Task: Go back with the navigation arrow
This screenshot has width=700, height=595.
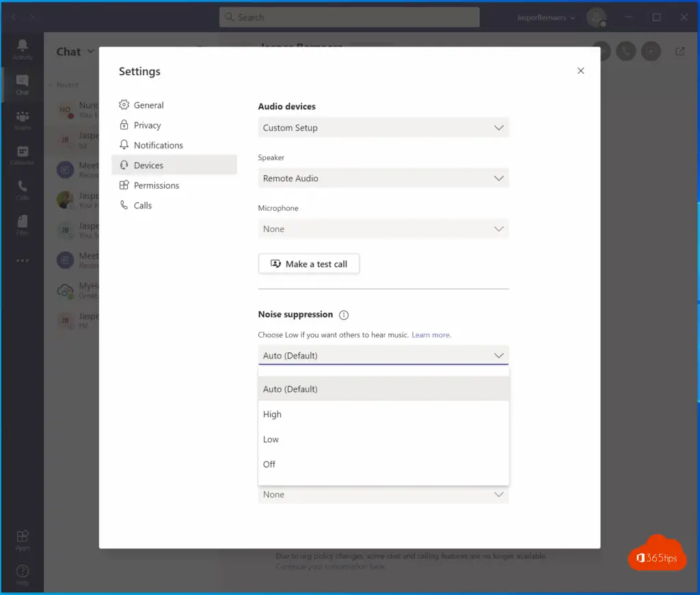Action: click(x=14, y=17)
